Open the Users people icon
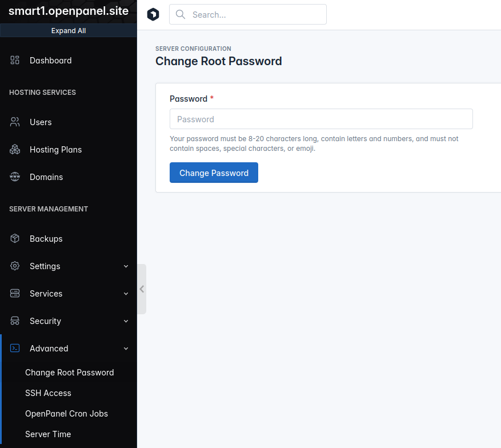This screenshot has width=501, height=448. coord(15,122)
